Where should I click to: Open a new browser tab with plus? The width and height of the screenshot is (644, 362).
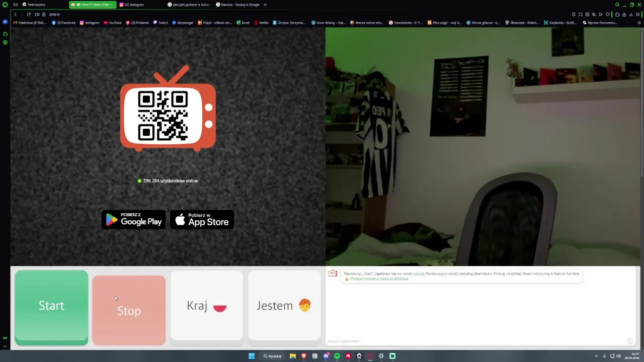[x=265, y=5]
